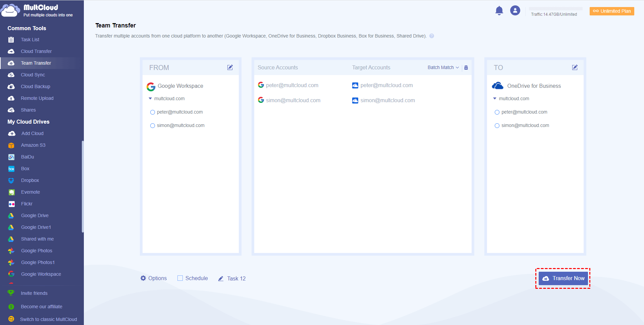The width and height of the screenshot is (644, 325).
Task: Click the Google Photos1 icon
Action: coord(11,262)
